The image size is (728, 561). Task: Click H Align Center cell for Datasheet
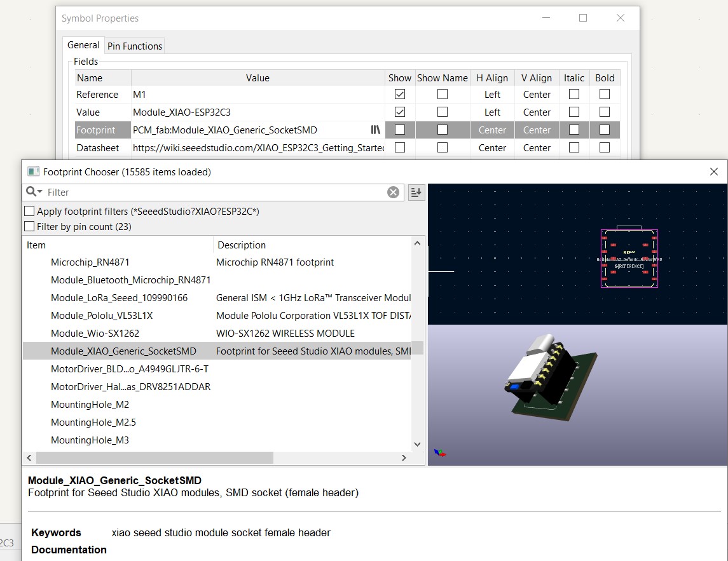492,147
